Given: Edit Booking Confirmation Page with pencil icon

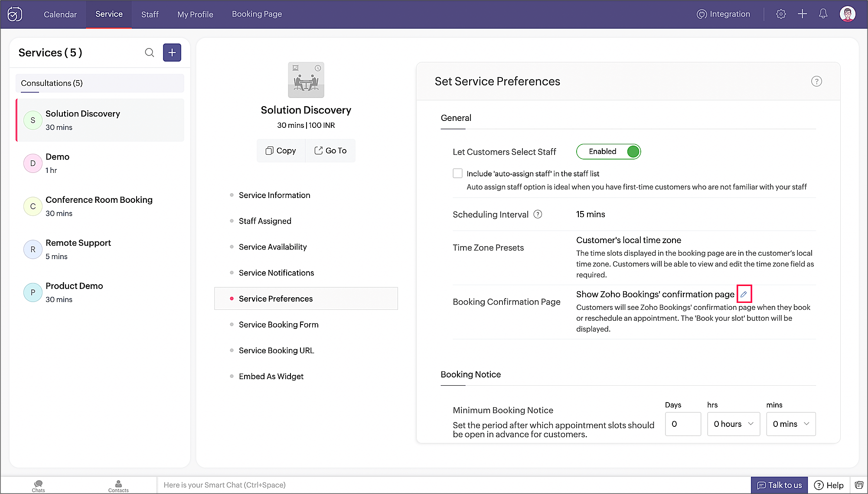Looking at the screenshot, I should [744, 294].
